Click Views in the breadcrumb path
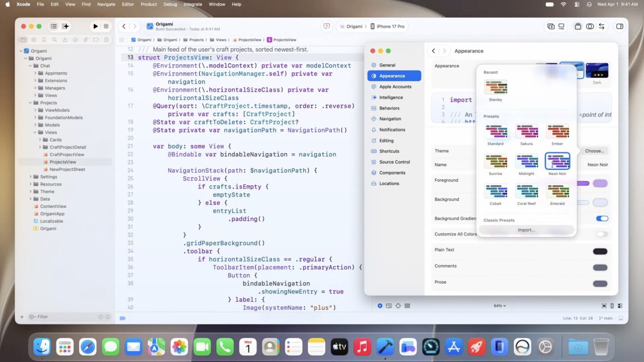The height and width of the screenshot is (362, 644). tap(218, 40)
